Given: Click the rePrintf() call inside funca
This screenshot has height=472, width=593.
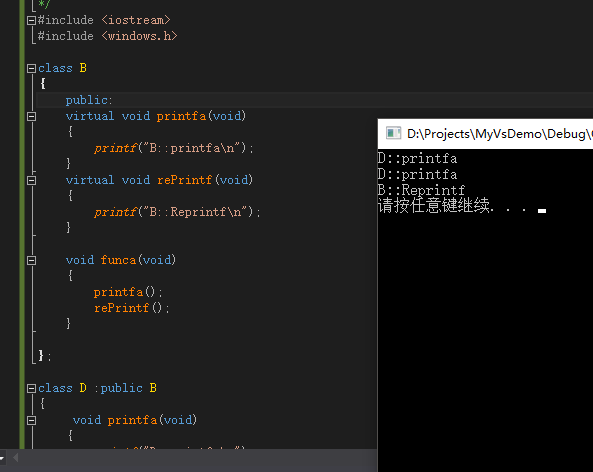Looking at the screenshot, I should (132, 308).
